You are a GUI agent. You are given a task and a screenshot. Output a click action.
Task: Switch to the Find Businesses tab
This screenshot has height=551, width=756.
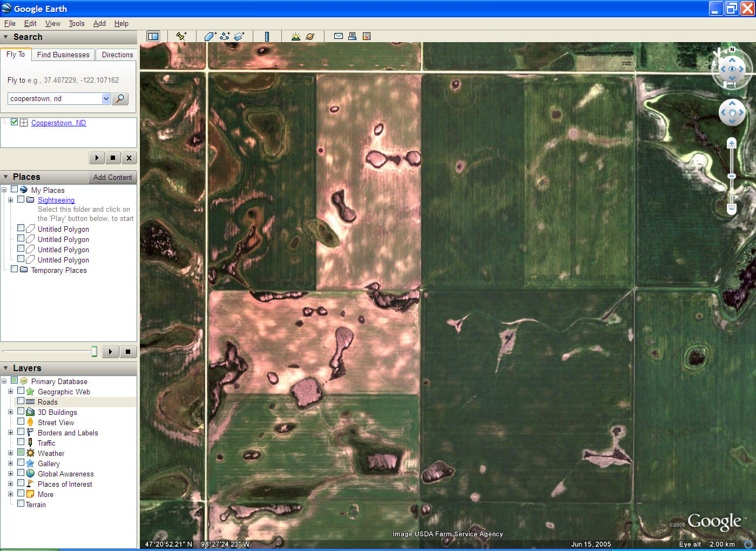pos(63,55)
